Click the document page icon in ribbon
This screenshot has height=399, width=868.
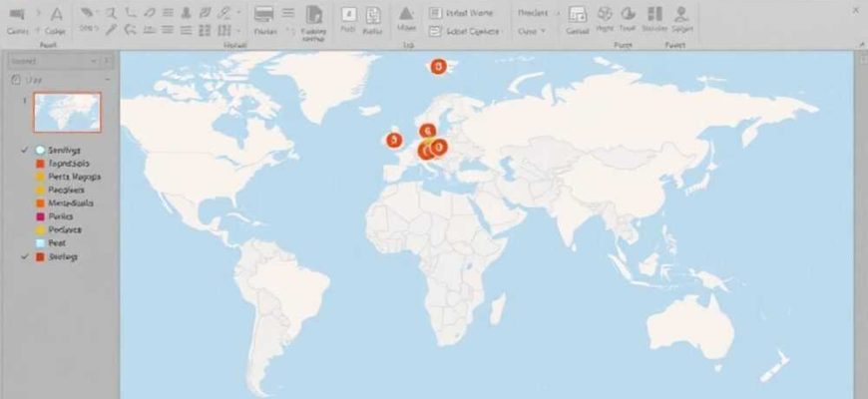[x=313, y=13]
